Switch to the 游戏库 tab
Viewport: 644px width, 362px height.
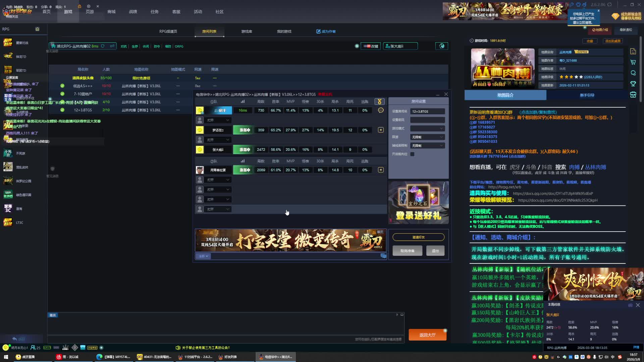[x=247, y=32]
